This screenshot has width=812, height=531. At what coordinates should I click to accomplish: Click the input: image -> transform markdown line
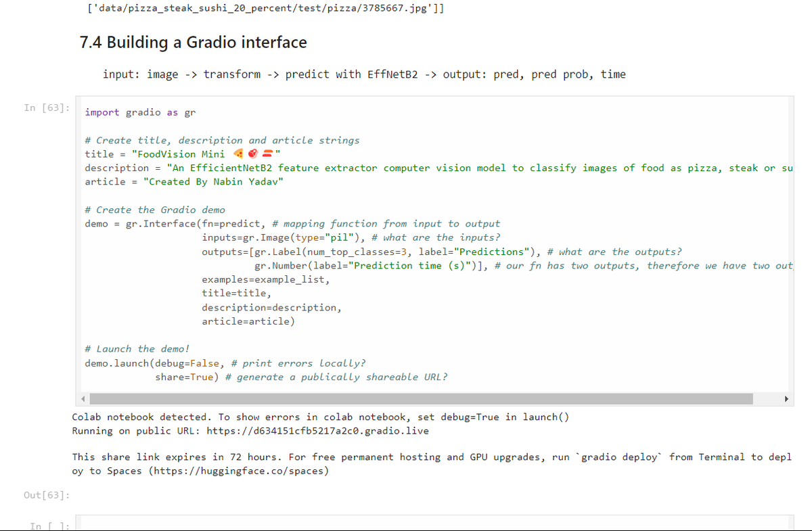coord(364,74)
